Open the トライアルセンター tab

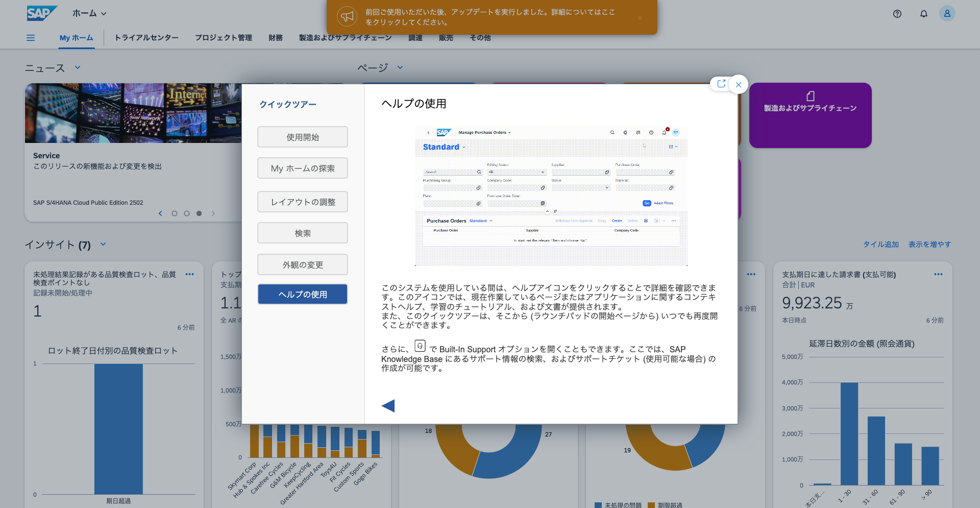click(x=146, y=38)
